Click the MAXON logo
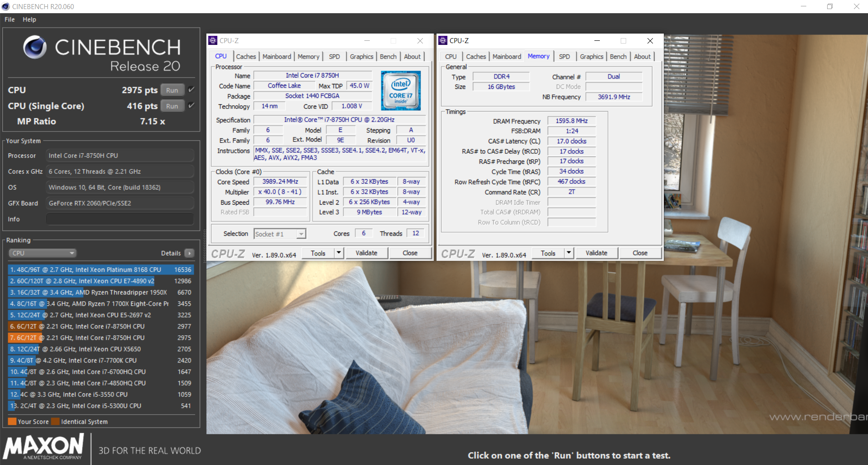The image size is (868, 465). 44,446
